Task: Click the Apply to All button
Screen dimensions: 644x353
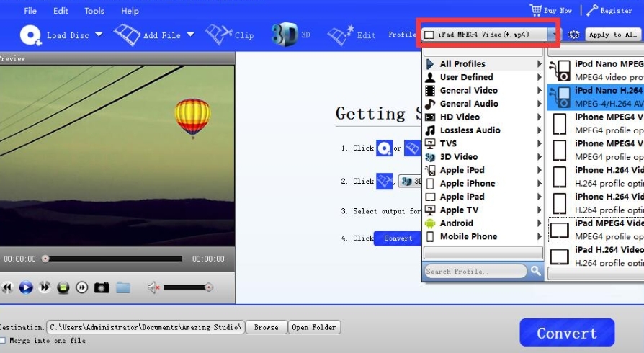Action: point(613,35)
